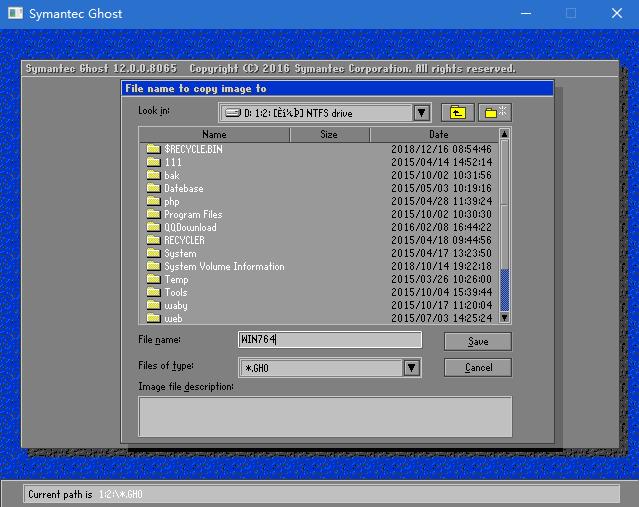
Task: Click the date 2018/12/16 08:54:46
Action: tap(441, 149)
